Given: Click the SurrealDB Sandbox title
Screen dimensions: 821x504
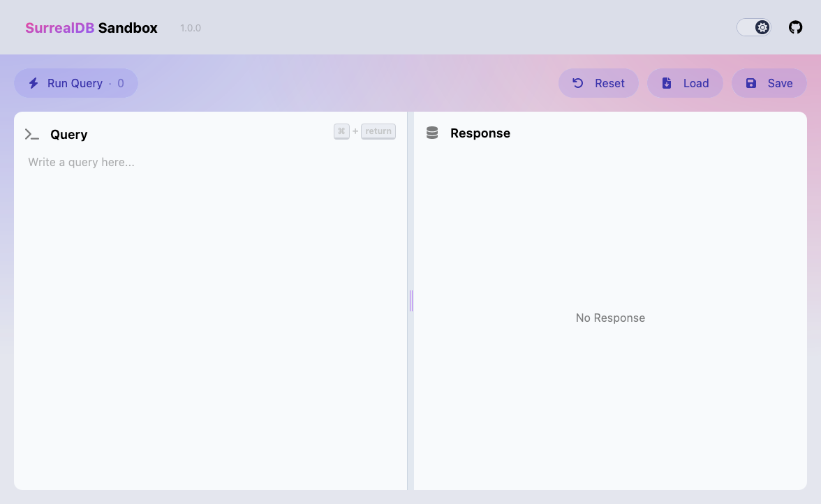Looking at the screenshot, I should tap(91, 28).
